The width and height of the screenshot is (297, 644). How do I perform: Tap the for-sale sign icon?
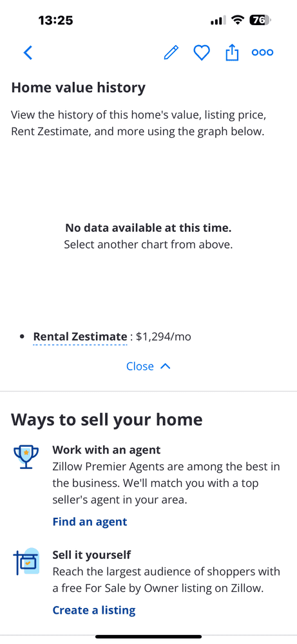point(26,562)
